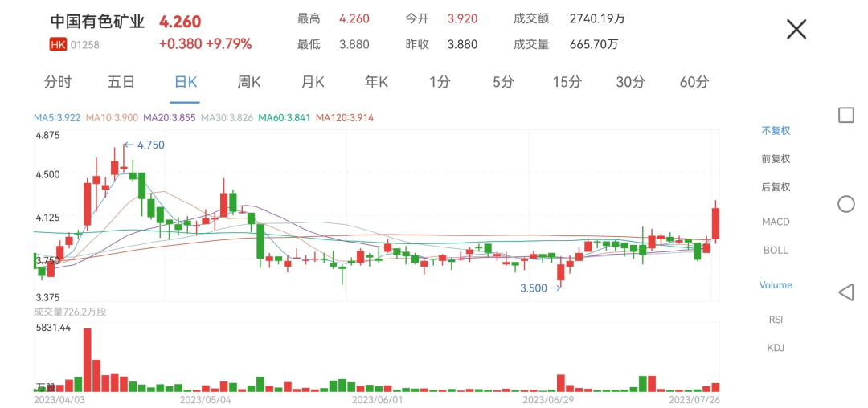
Task: Select the 后复权 adjustment option
Action: point(776,187)
